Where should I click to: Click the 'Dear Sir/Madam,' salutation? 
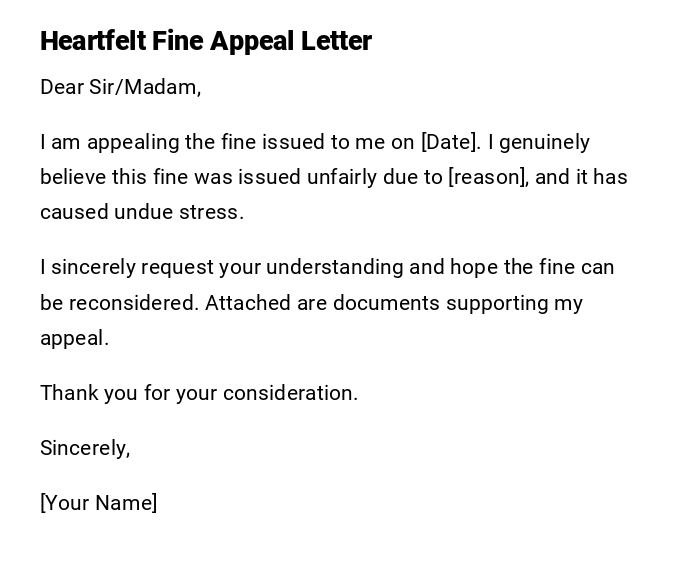click(120, 87)
